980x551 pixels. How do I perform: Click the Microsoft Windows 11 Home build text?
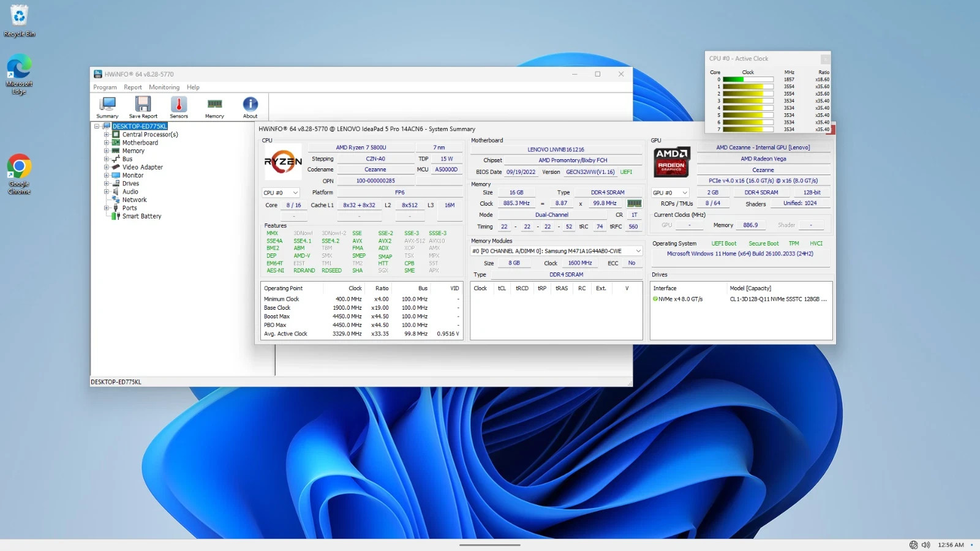click(740, 254)
